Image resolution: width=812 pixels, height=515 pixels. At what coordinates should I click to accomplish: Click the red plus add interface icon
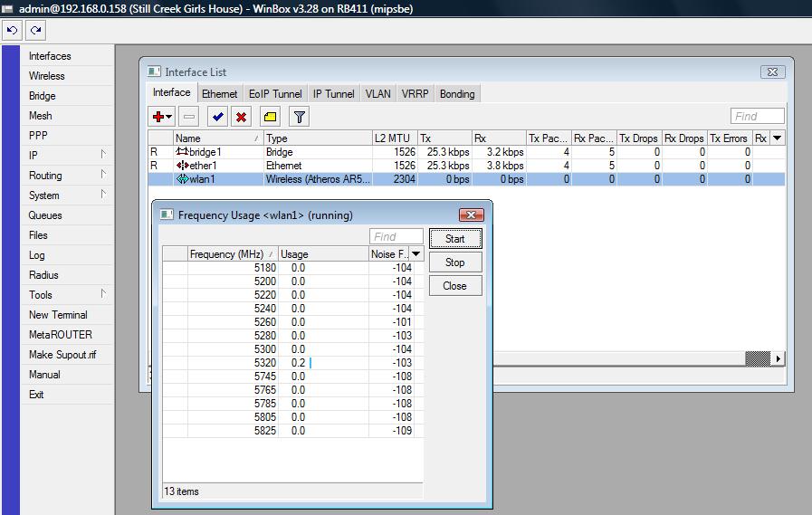pos(158,117)
